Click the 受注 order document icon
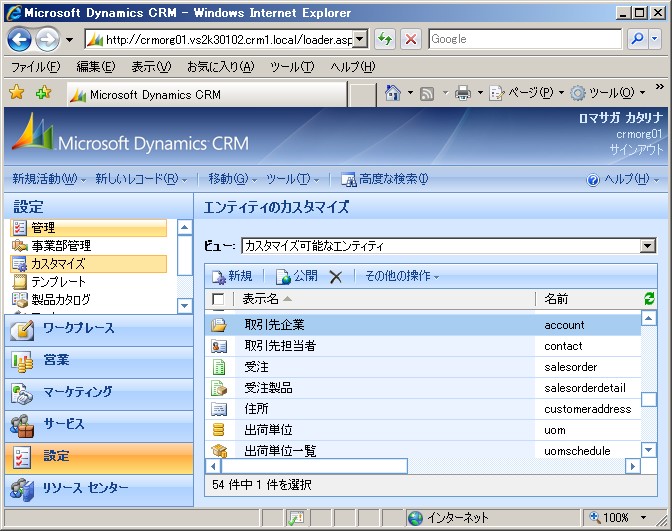The width and height of the screenshot is (672, 531). [219, 367]
